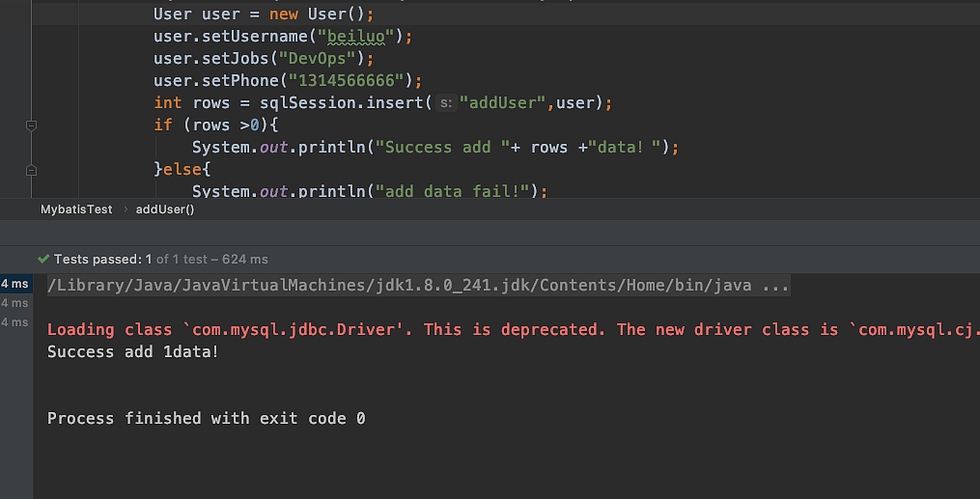
Task: Select the second 4 ms test result row
Action: [14, 302]
